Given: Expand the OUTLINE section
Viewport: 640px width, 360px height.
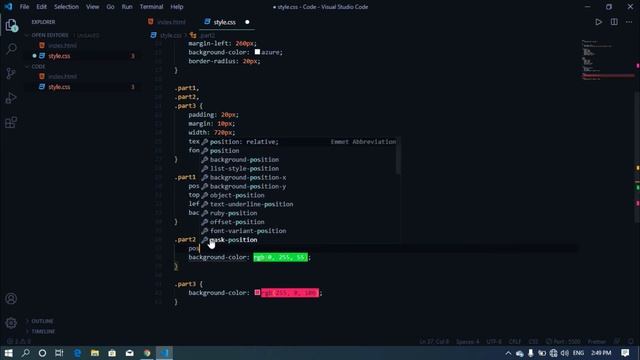Looking at the screenshot, I should click(x=42, y=321).
